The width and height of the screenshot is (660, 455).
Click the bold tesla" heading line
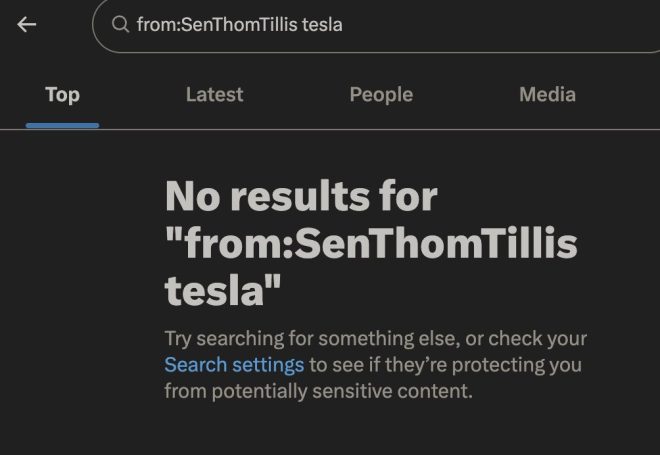223,290
